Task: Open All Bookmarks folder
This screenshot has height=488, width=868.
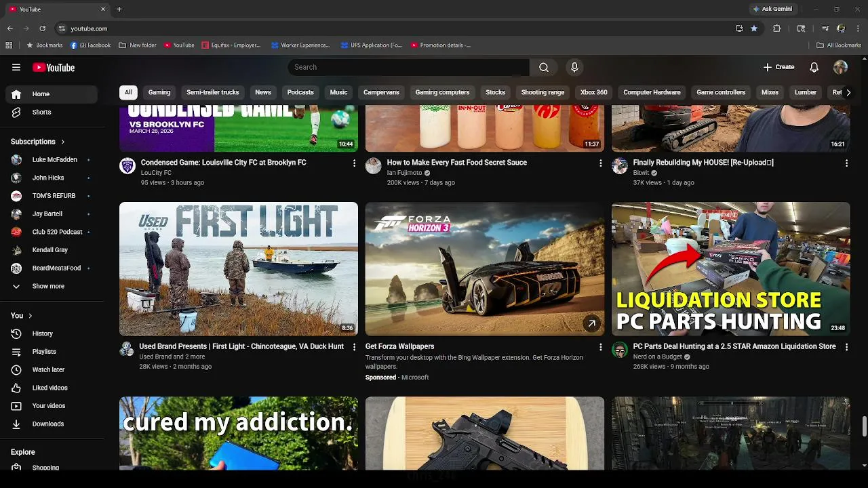Action: coord(839,45)
